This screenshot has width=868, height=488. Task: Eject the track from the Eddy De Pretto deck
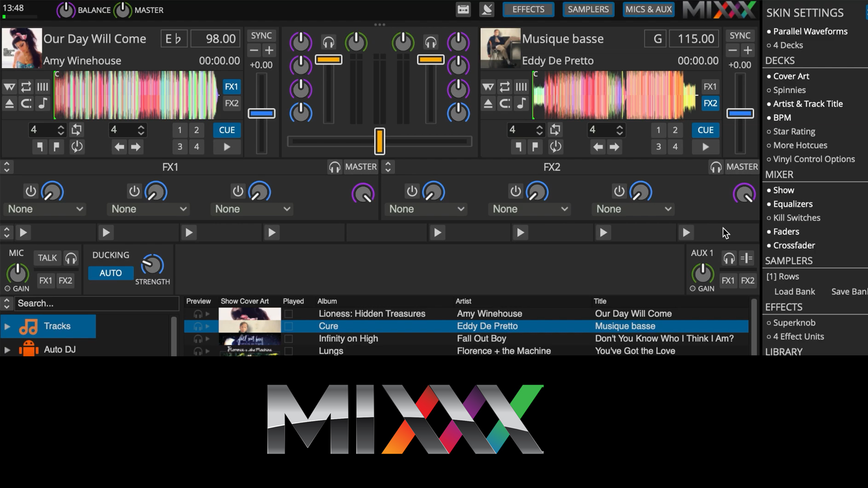click(488, 103)
